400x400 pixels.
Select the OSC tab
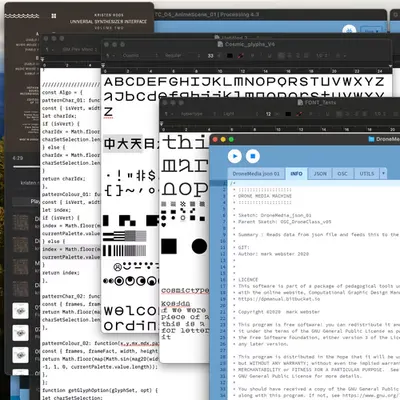342,174
